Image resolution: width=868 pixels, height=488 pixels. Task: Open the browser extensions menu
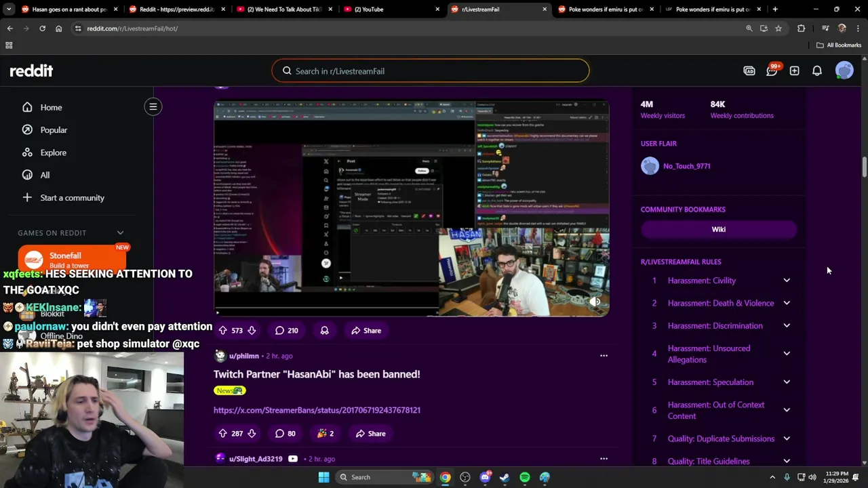point(801,28)
